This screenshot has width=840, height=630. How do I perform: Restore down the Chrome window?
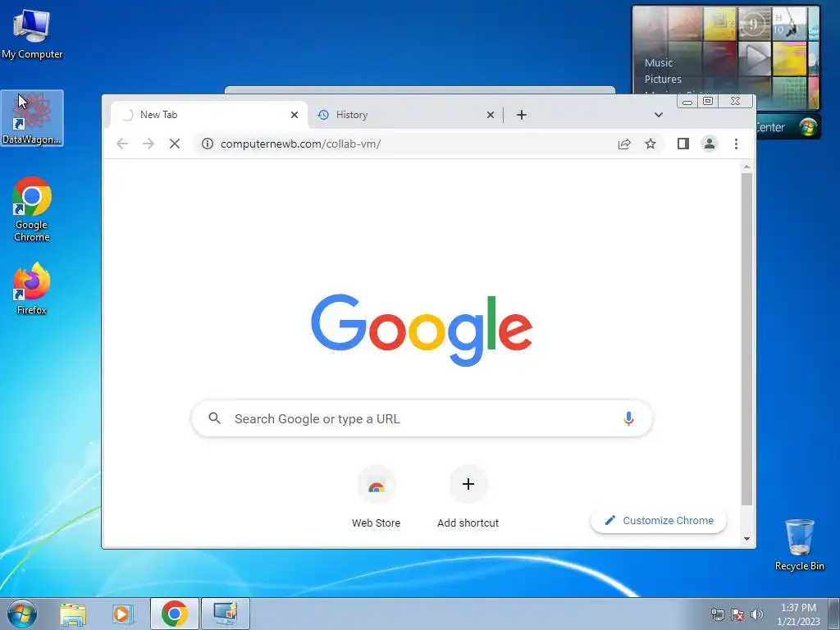coord(708,101)
